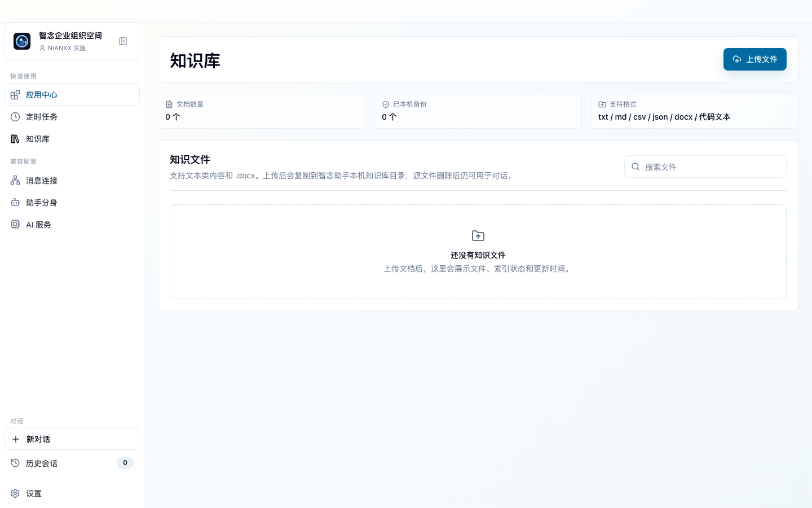812x508 pixels.
Task: Upload a file with 上传文件 button
Action: coord(755,59)
